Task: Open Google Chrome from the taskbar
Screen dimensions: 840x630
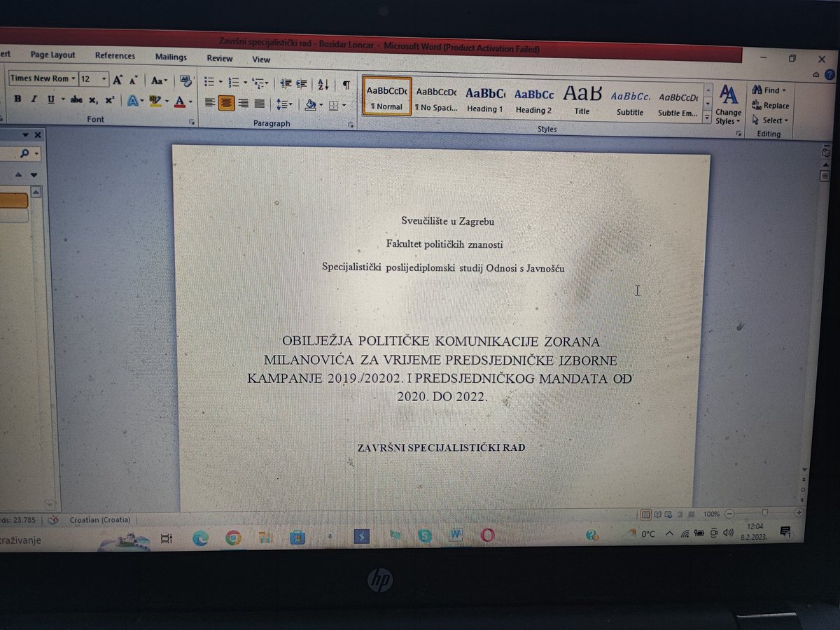Action: [232, 538]
